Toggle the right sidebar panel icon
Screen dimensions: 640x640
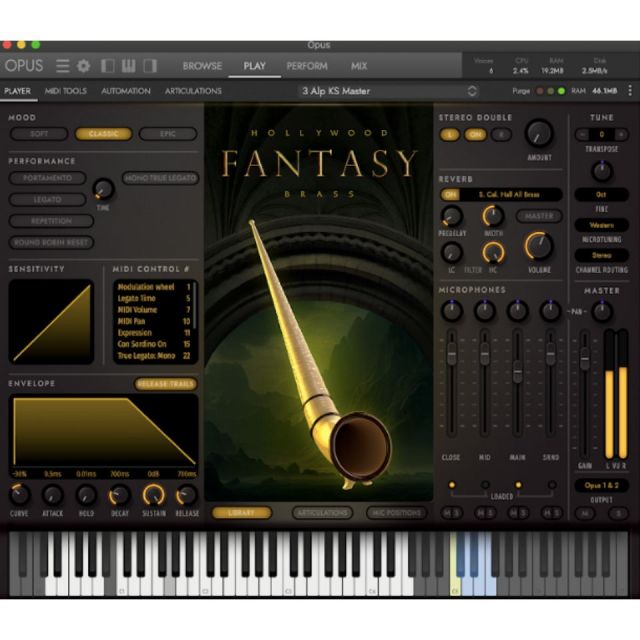coord(150,66)
